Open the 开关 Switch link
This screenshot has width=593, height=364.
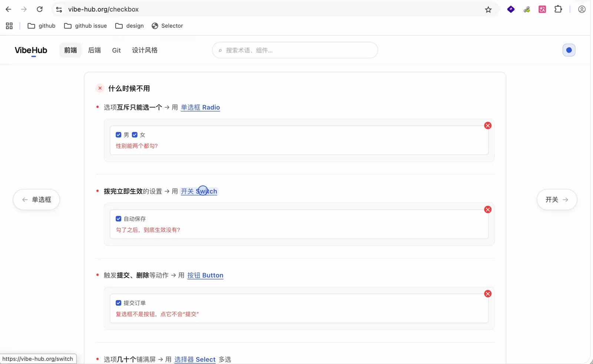(199, 191)
